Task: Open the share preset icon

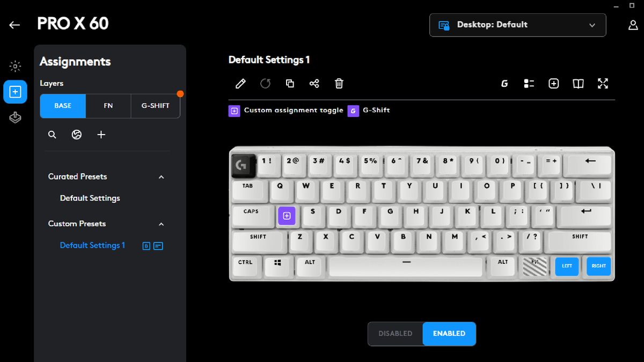Action: 314,83
